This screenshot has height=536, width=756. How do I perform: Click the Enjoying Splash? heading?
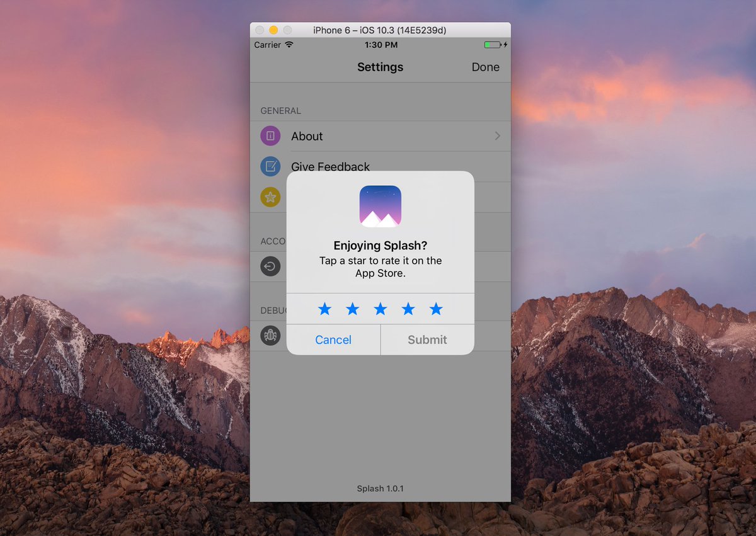(381, 246)
